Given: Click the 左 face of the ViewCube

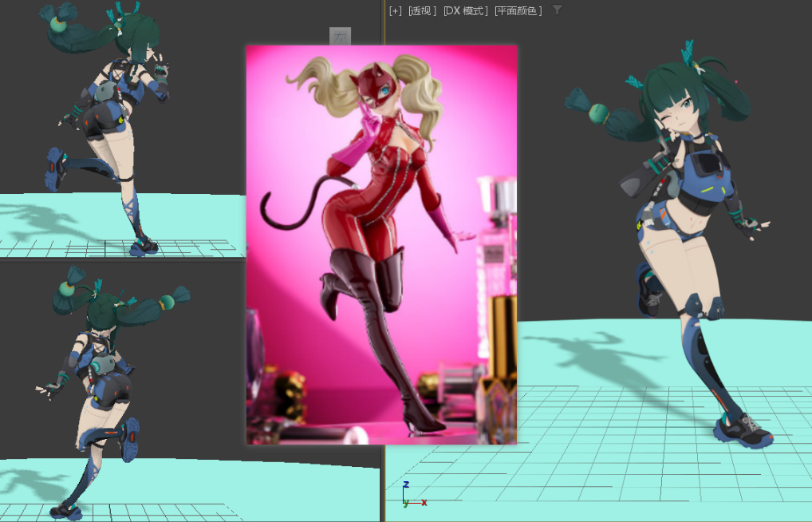Looking at the screenshot, I should click(341, 37).
